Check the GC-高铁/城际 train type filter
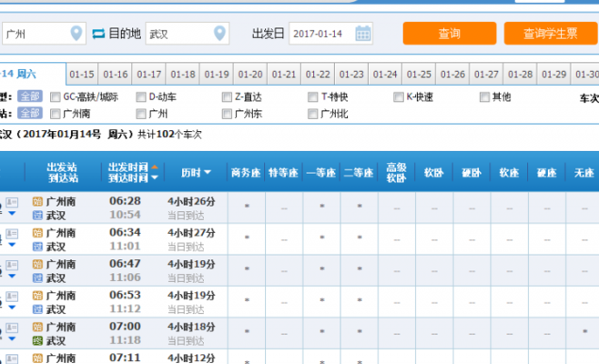This screenshot has width=599, height=364. coord(56,97)
